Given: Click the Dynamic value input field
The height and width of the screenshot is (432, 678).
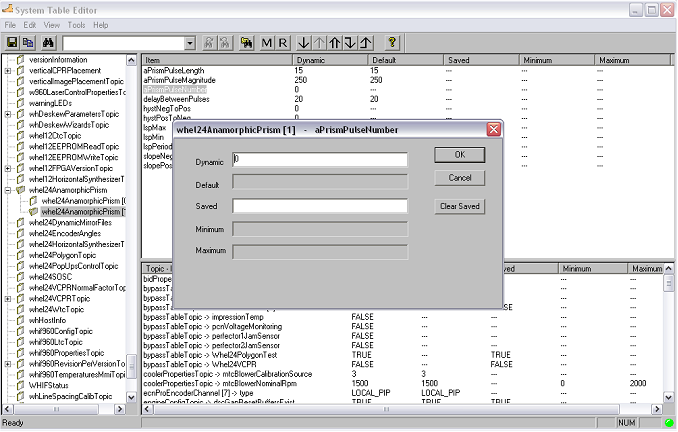Looking at the screenshot, I should pyautogui.click(x=320, y=159).
